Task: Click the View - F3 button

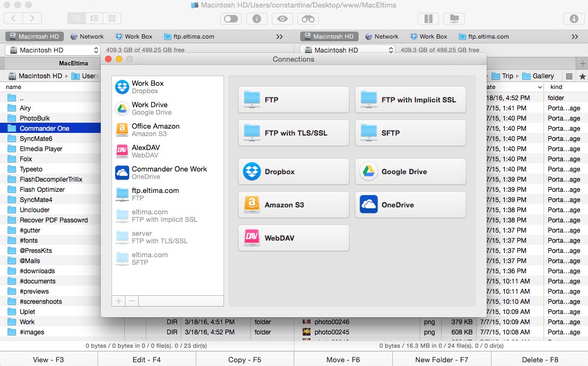Action: pyautogui.click(x=49, y=360)
